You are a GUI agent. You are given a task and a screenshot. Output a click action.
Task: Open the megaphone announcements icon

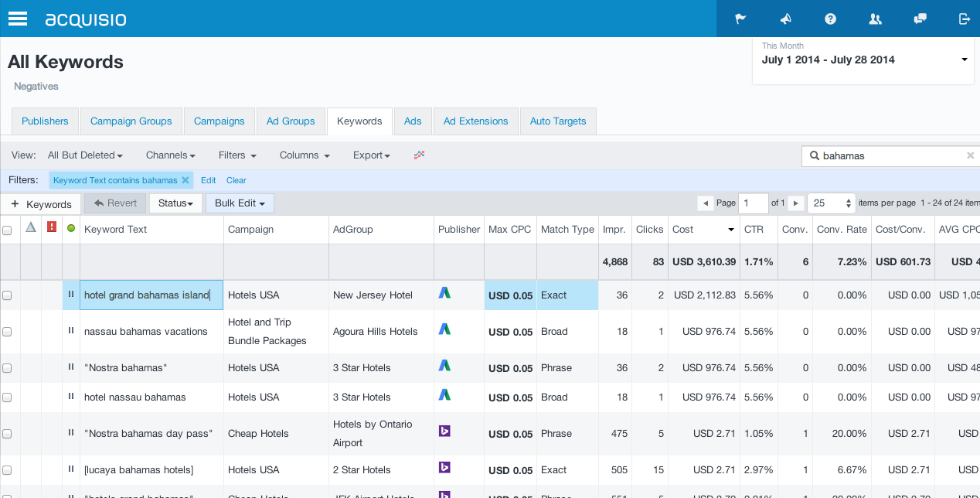click(785, 19)
